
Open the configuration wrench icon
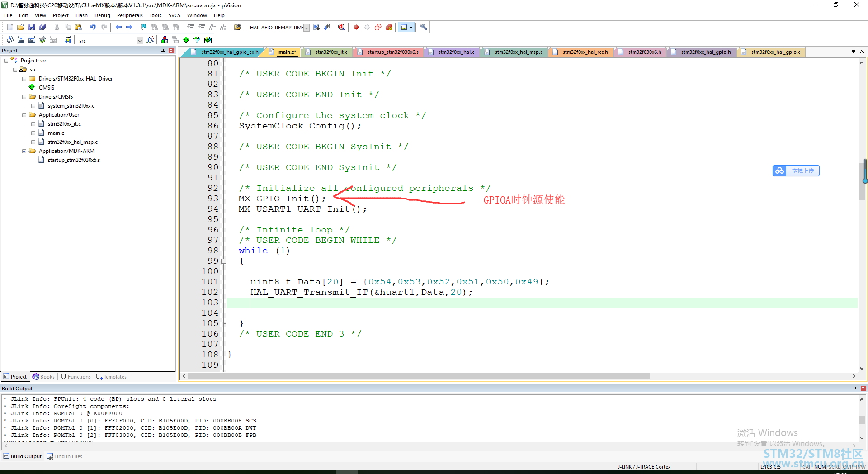[424, 27]
